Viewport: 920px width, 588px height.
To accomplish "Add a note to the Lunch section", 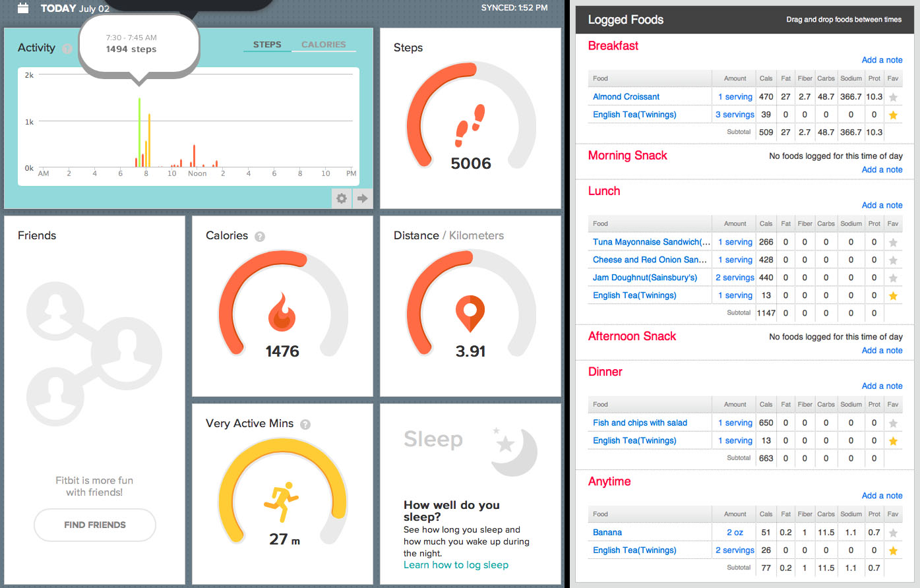I will [882, 205].
